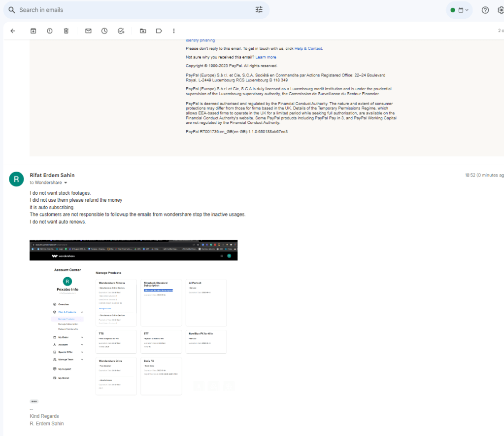Image resolution: width=504 pixels, height=436 pixels.
Task: Show trimmed content with ellipsis button
Action: [x=34, y=401]
